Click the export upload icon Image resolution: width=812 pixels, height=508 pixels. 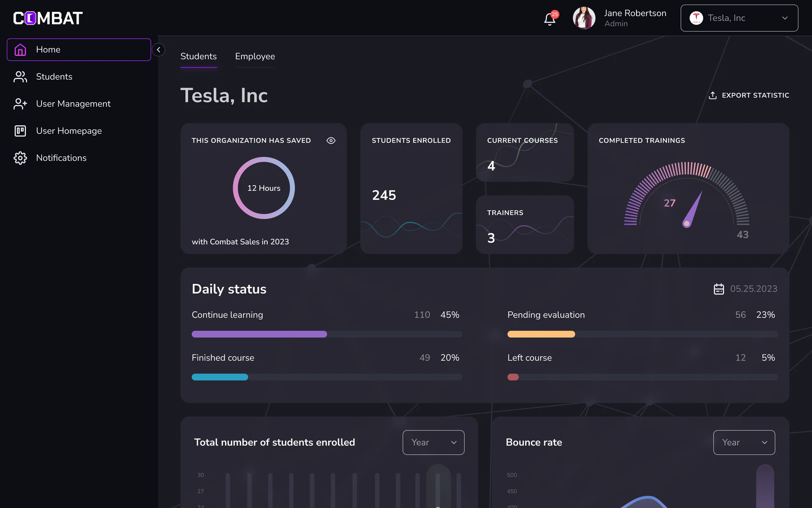pyautogui.click(x=713, y=95)
